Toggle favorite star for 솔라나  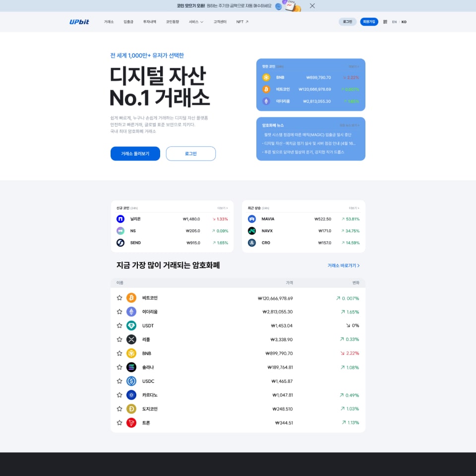[119, 367]
